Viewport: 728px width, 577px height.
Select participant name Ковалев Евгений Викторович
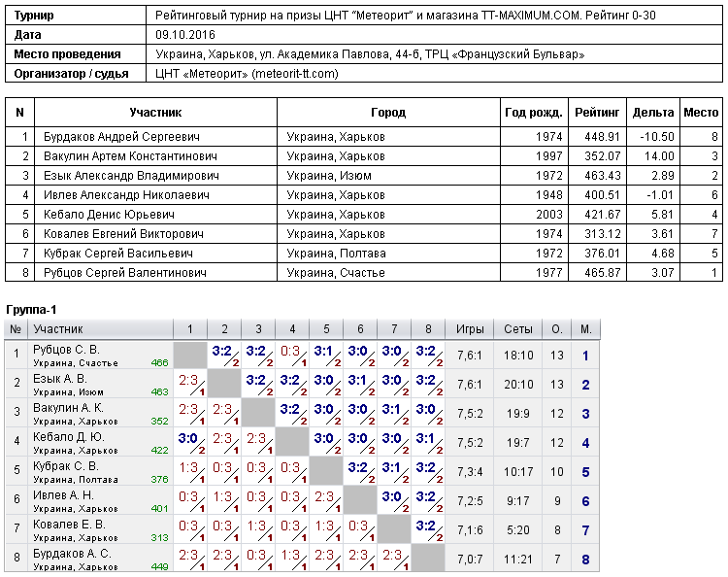click(x=123, y=234)
